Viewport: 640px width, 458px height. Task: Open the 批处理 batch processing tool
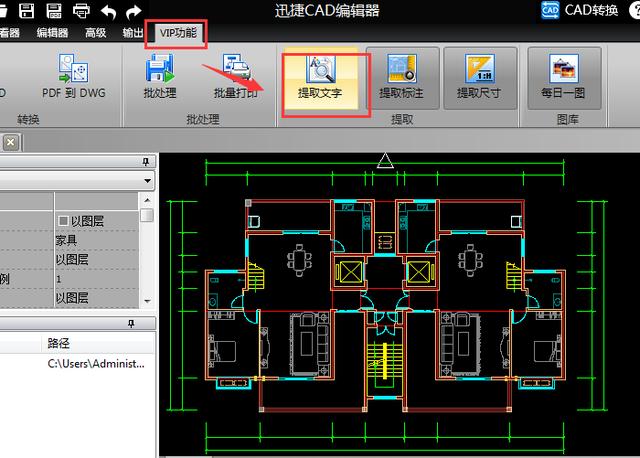(x=160, y=77)
